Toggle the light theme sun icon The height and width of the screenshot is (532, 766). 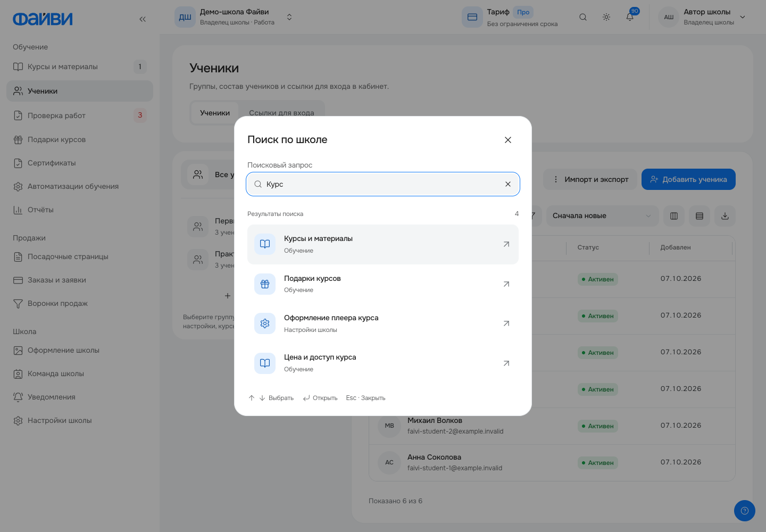(606, 17)
